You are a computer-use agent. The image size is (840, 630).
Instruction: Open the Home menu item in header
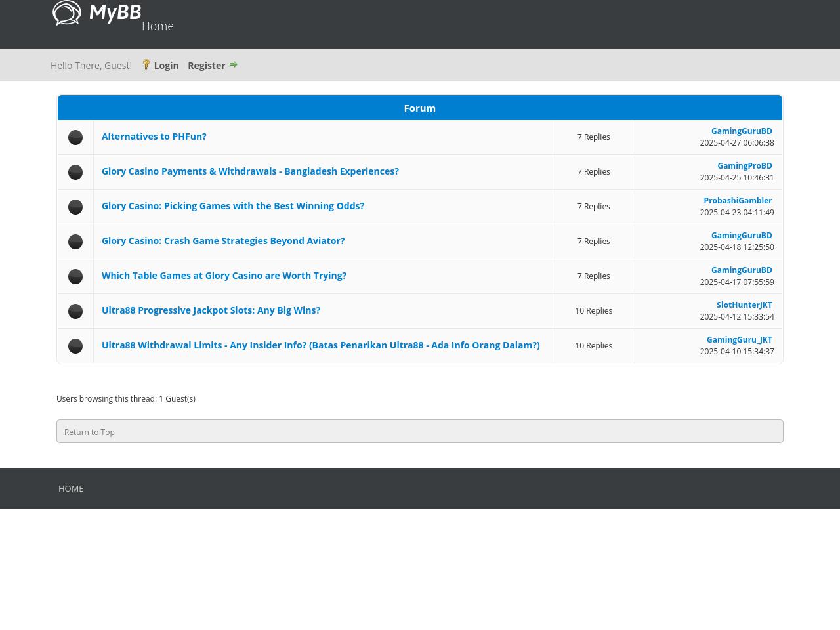pos(157,26)
